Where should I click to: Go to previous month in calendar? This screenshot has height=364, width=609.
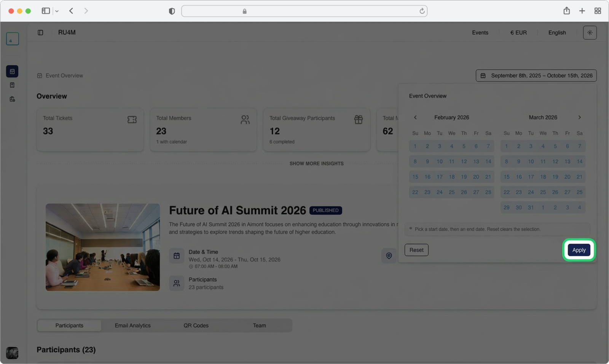[x=415, y=118]
